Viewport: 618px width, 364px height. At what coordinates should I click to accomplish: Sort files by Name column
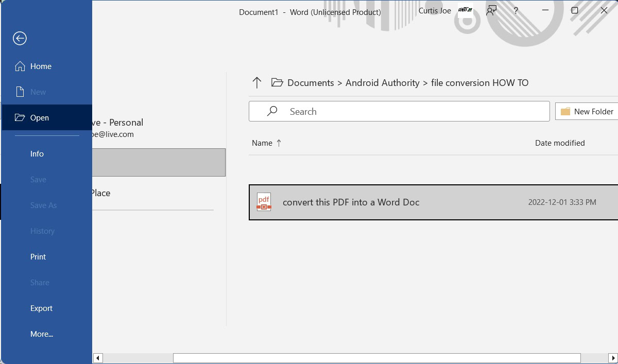(x=262, y=143)
